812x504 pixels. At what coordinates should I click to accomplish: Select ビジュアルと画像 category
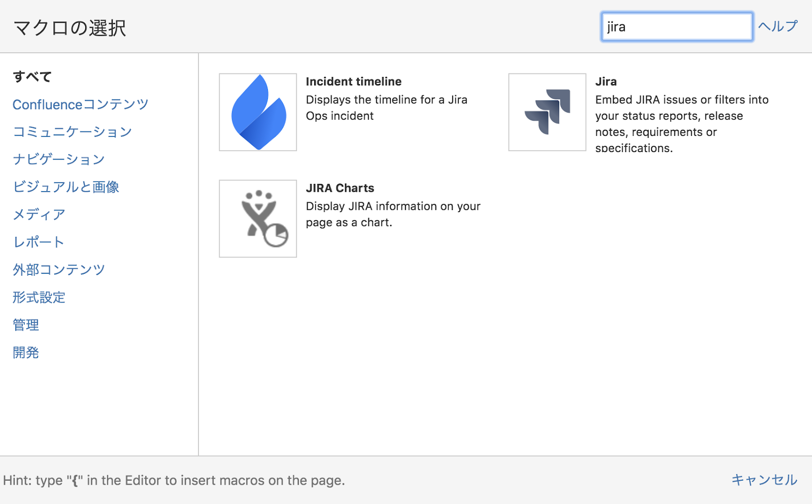pyautogui.click(x=66, y=187)
